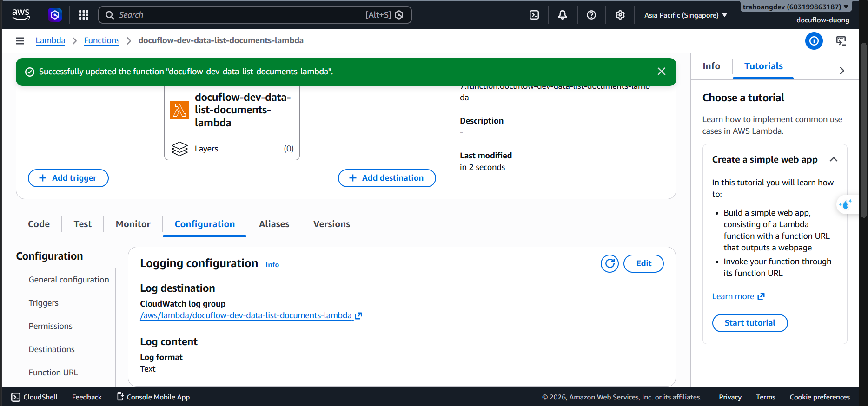Click the page vertical scrollbar
868x406 pixels.
click(863, 130)
